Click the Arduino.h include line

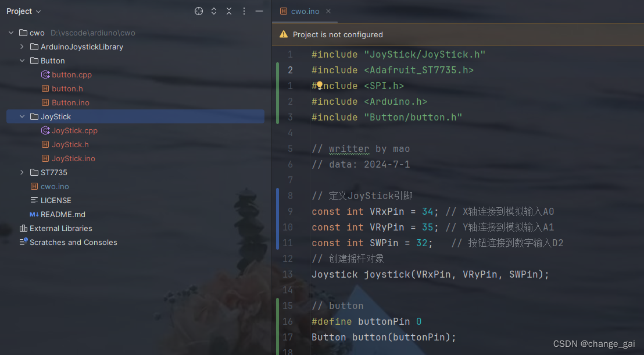369,102
